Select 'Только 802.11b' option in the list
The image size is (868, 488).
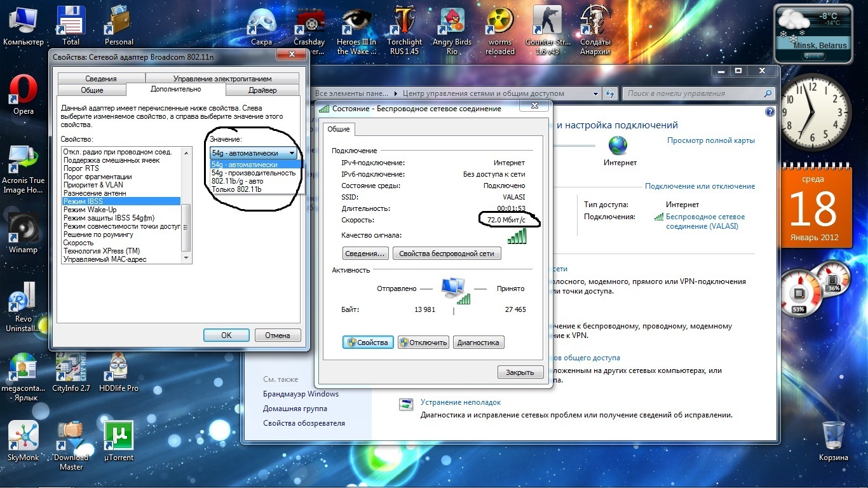tap(236, 189)
